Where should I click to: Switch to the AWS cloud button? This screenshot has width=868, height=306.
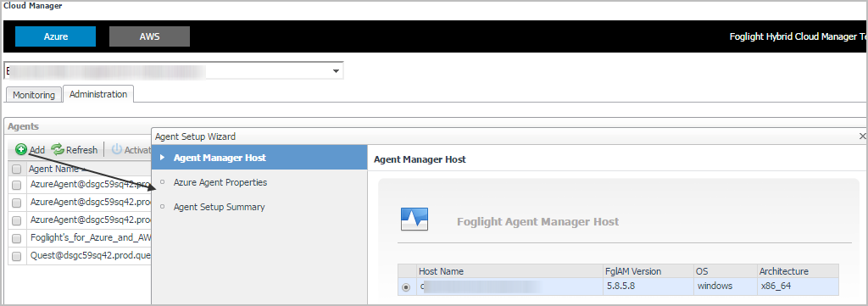tap(149, 36)
